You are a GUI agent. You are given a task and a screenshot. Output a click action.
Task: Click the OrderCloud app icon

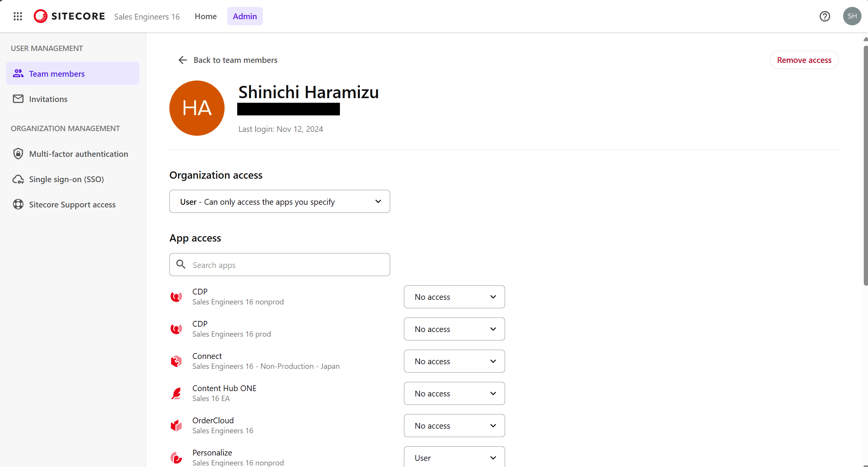click(176, 425)
